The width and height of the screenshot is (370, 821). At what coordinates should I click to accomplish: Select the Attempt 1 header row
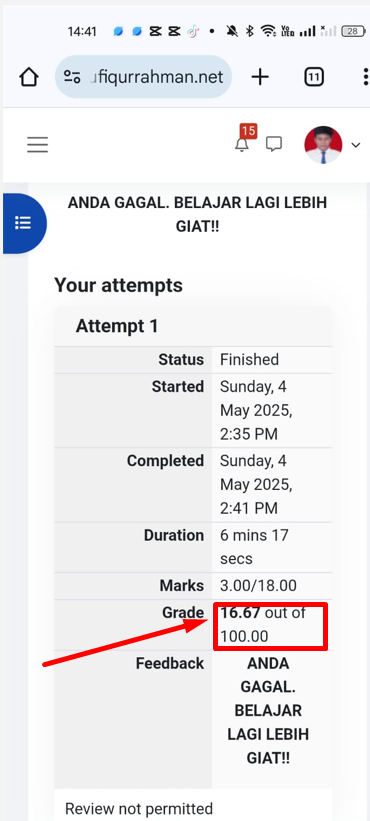coord(193,326)
